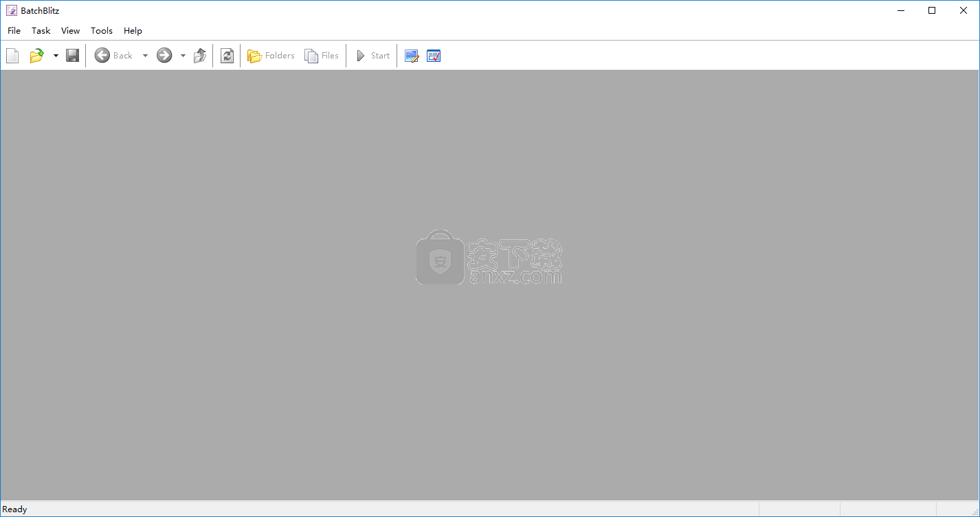
Task: Refresh the view with the refresh icon
Action: (227, 56)
